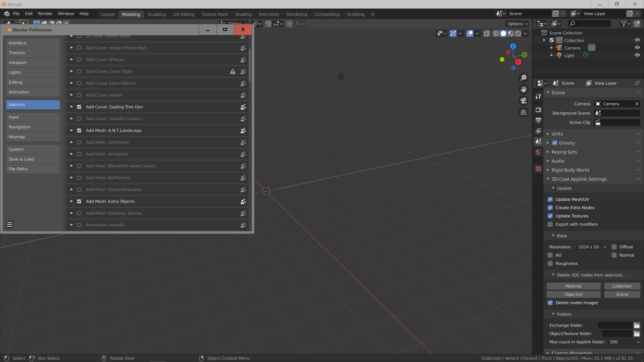
Task: Hide the Camera object in outliner
Action: click(x=637, y=48)
